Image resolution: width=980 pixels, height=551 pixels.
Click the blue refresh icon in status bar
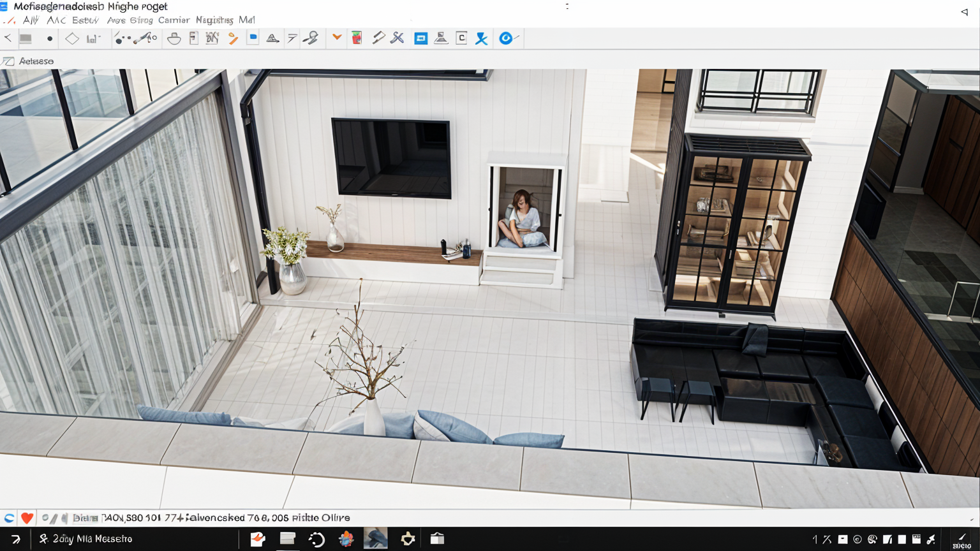(9, 518)
